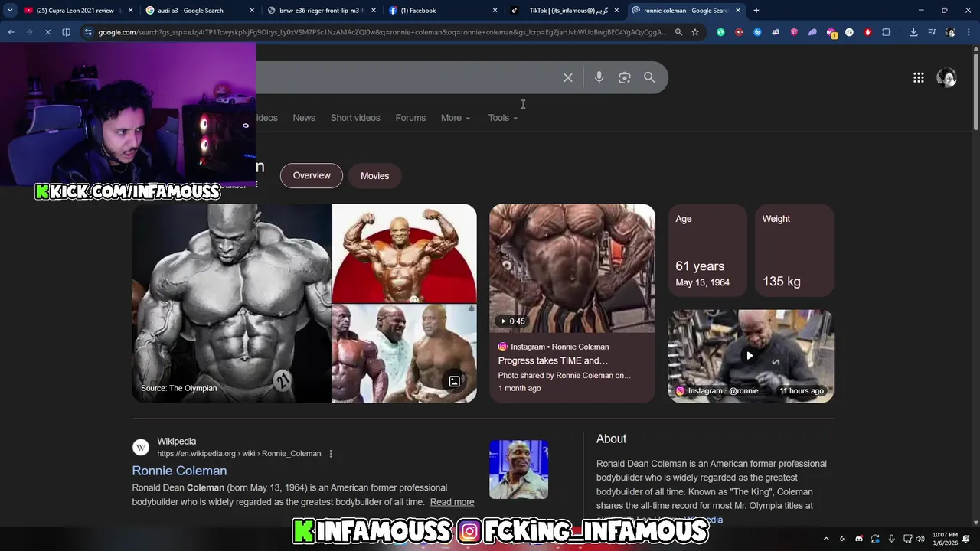
Task: Expand the More search filters dropdown
Action: [x=456, y=118]
